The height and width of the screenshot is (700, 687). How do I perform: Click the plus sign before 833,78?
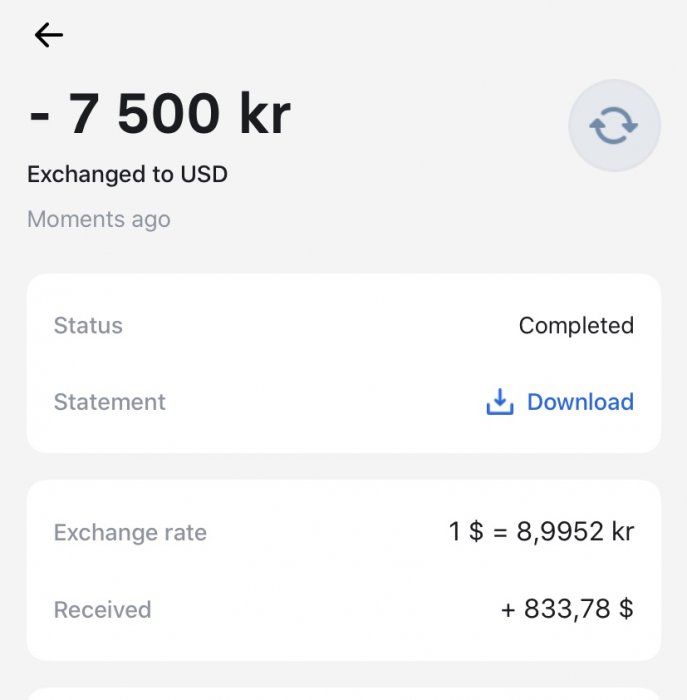pyautogui.click(x=509, y=610)
